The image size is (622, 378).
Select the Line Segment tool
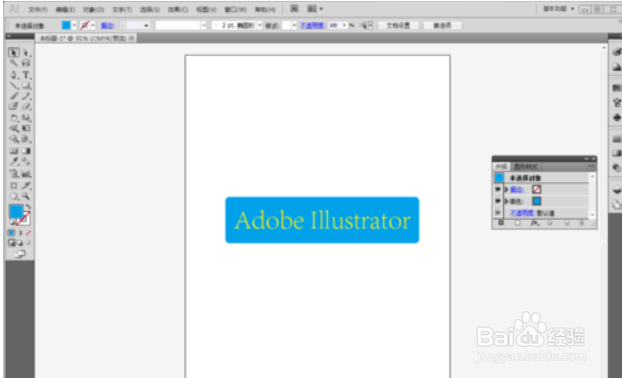tap(14, 85)
